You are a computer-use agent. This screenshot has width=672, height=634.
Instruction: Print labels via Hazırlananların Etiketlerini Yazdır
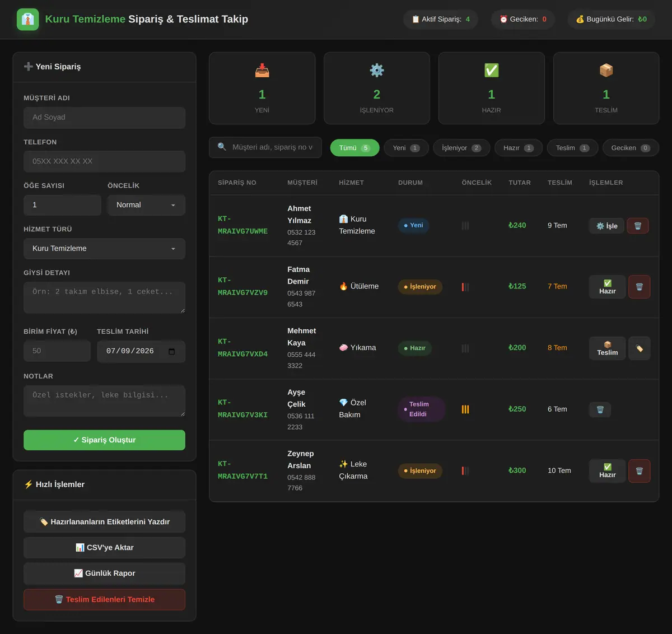click(104, 522)
